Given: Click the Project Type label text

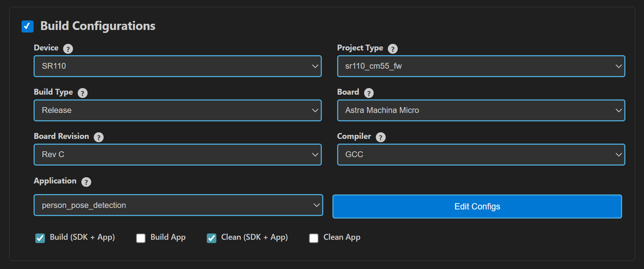Looking at the screenshot, I should [360, 48].
